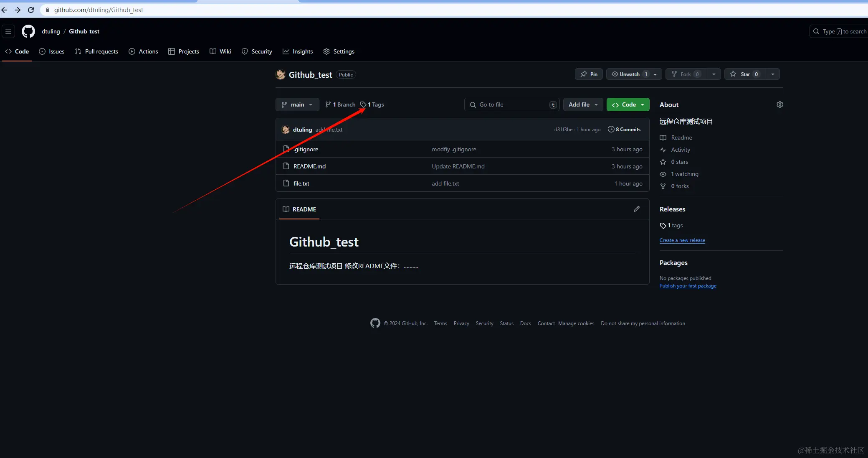Fork the repository

[x=685, y=74]
